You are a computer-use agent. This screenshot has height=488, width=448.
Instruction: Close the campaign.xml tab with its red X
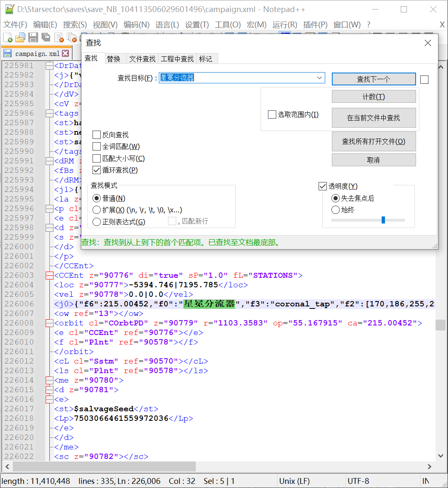point(66,53)
